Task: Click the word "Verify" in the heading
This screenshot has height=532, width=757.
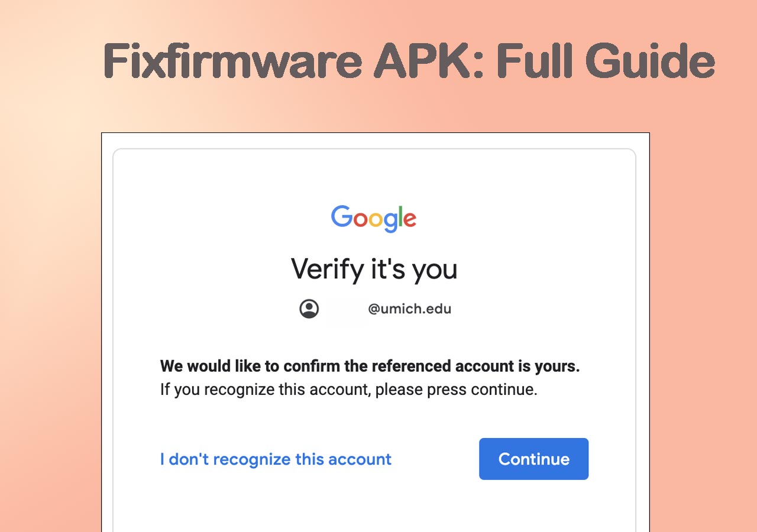Action: 328,270
